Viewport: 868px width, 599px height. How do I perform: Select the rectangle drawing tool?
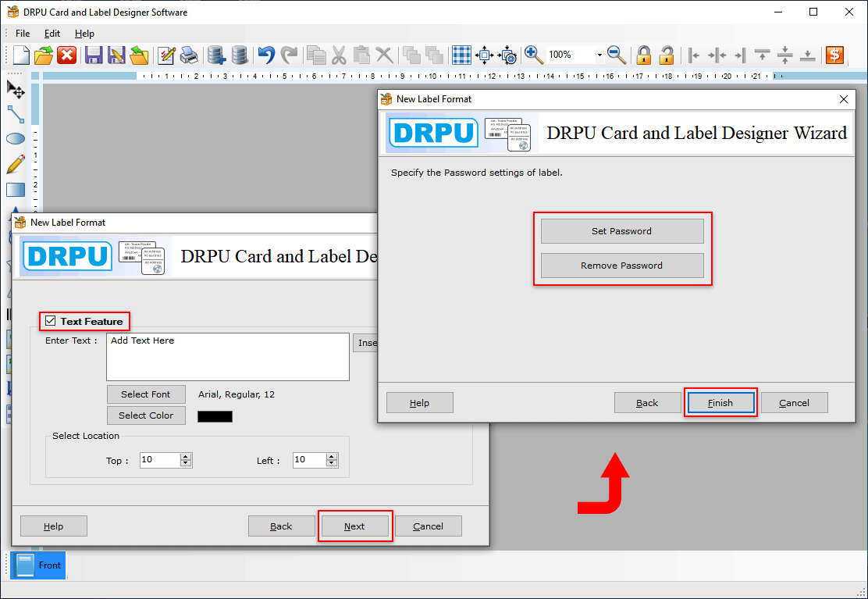click(x=16, y=190)
